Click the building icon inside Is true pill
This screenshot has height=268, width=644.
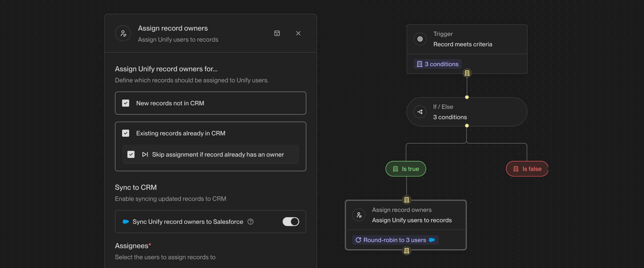[x=395, y=169]
